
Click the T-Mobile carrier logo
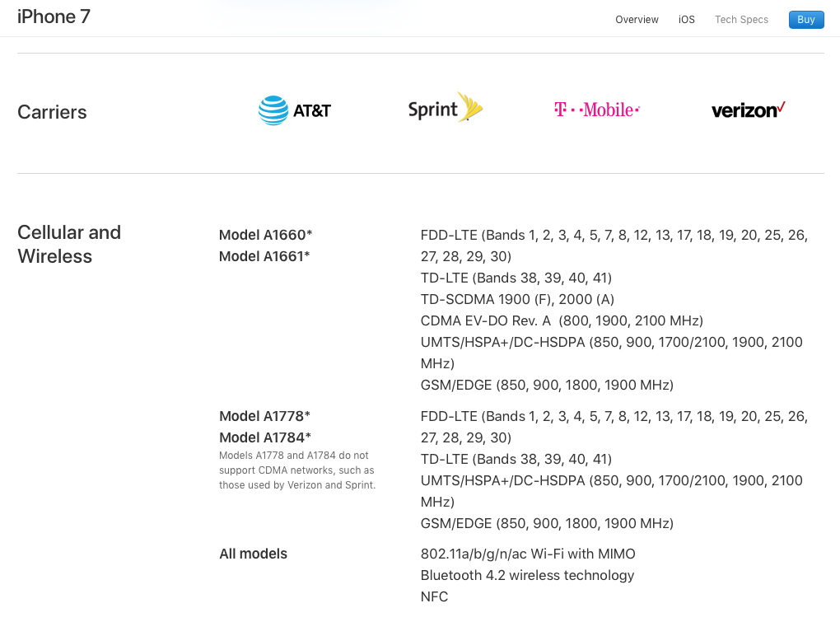tap(597, 110)
